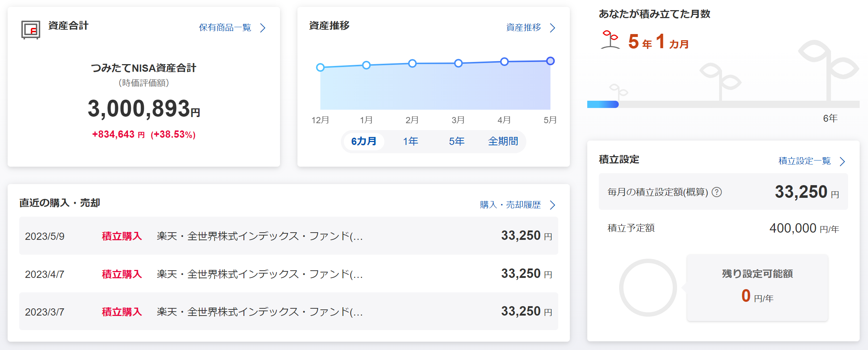Click the help question mark beside 毎月の積立設定額
Screen dimensions: 868x350
click(x=716, y=192)
